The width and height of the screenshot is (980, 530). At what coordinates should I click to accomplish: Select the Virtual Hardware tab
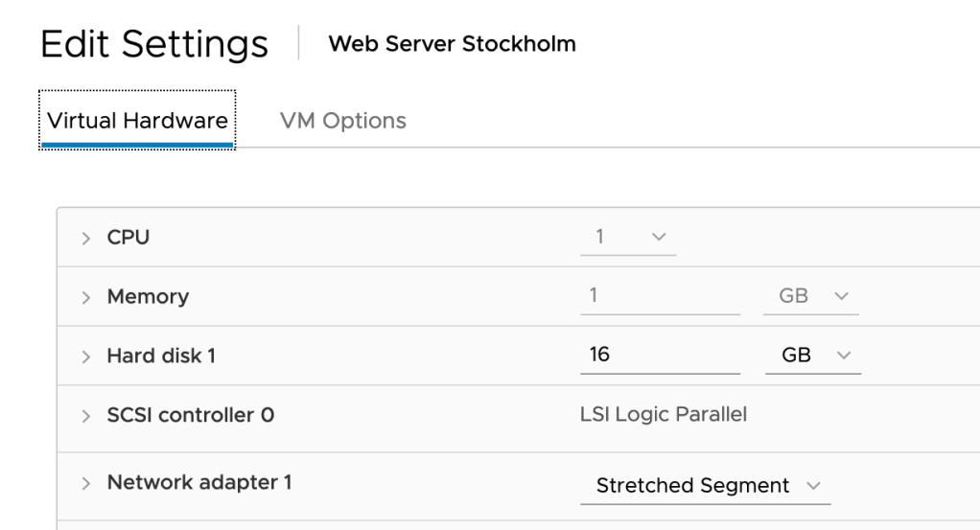click(137, 121)
